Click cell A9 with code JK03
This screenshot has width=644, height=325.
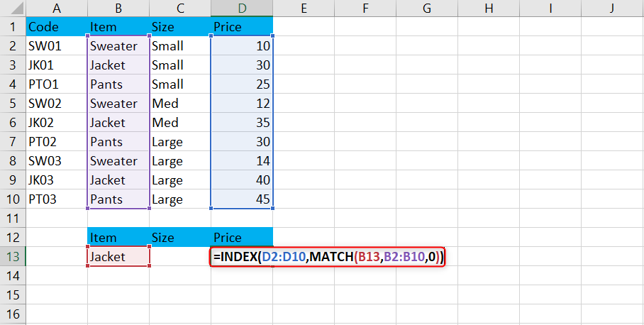tap(57, 180)
